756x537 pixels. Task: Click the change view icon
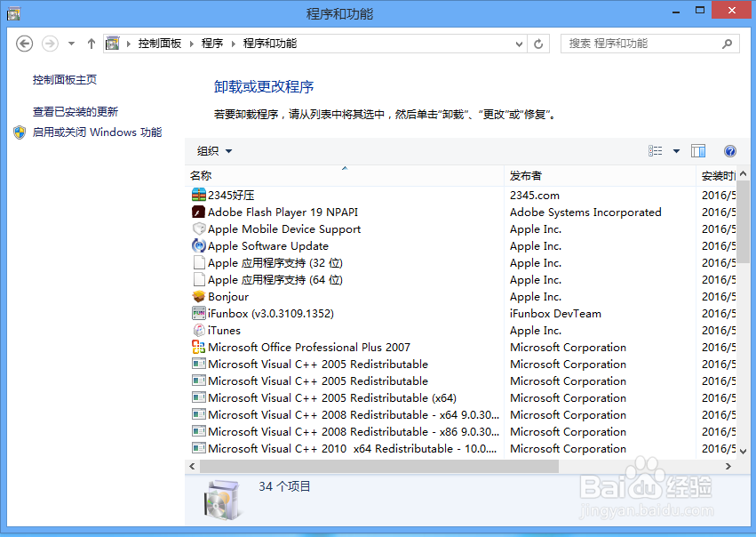click(x=656, y=151)
